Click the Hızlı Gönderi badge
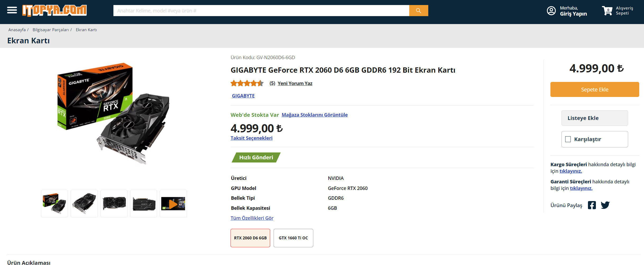This screenshot has width=644, height=265. [x=256, y=157]
